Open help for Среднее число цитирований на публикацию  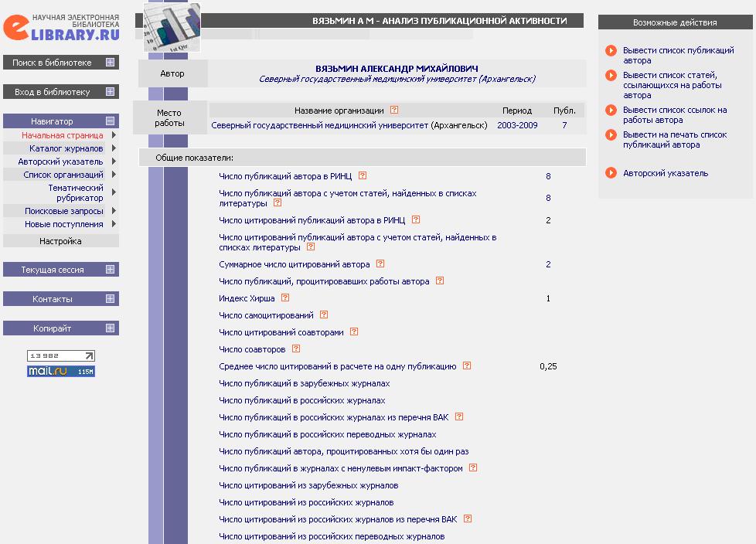pos(467,365)
